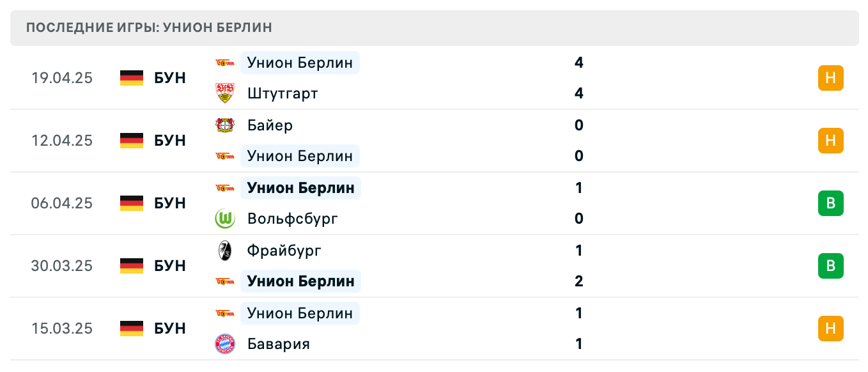Click the date 06.04.25
868x372 pixels.
[62, 203]
